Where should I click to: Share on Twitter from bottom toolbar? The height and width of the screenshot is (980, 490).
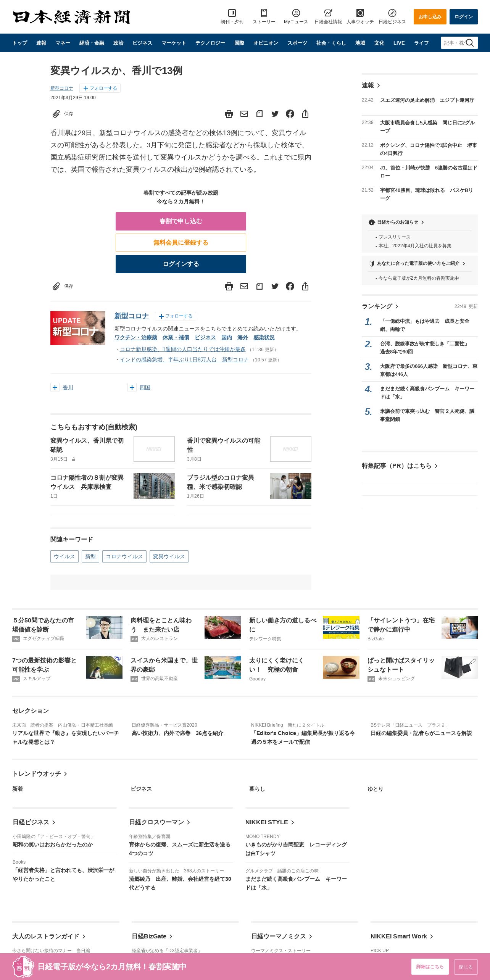(275, 286)
